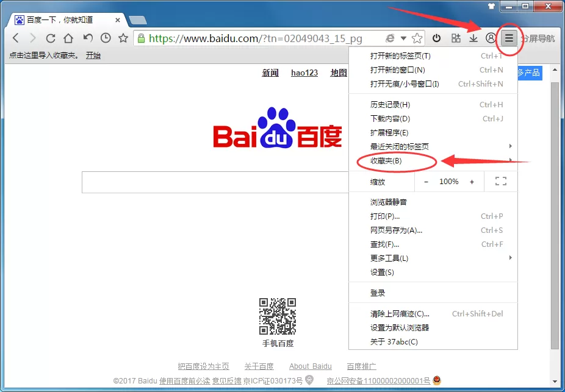The width and height of the screenshot is (565, 392).
Task: Click the 分屏导航 split-screen button
Action: [538, 38]
